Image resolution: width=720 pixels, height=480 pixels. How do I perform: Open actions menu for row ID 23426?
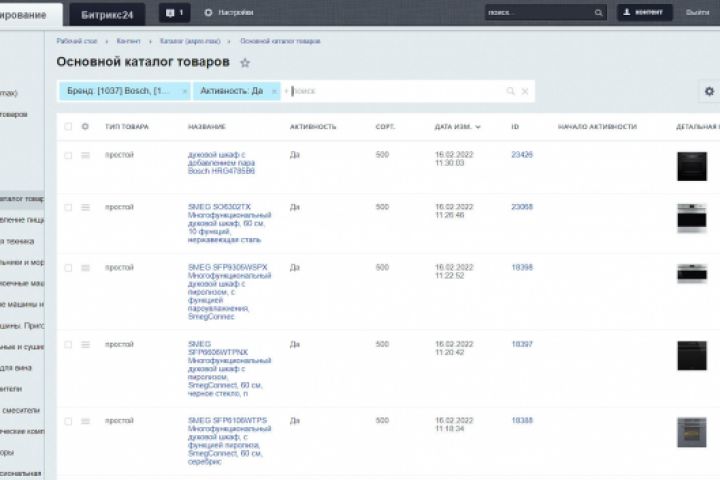85,155
